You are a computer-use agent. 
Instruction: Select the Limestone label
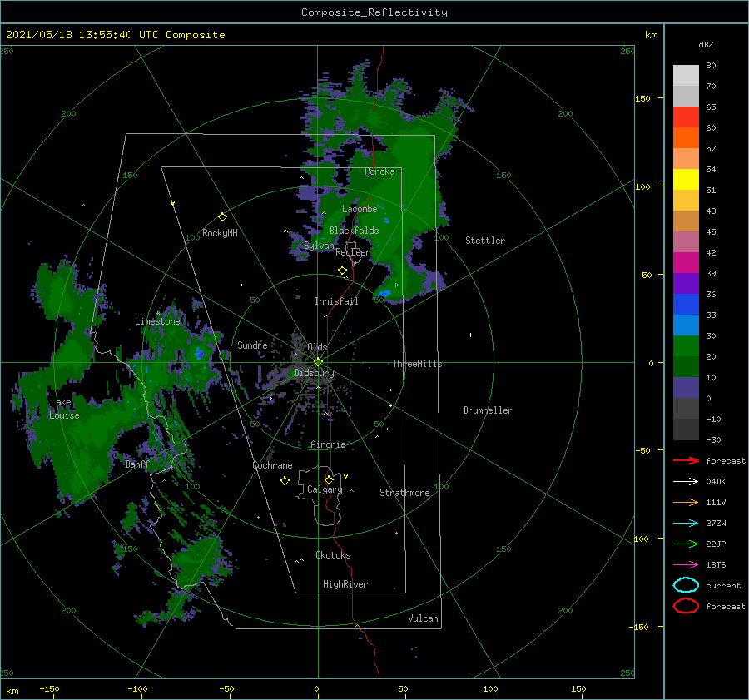(157, 321)
